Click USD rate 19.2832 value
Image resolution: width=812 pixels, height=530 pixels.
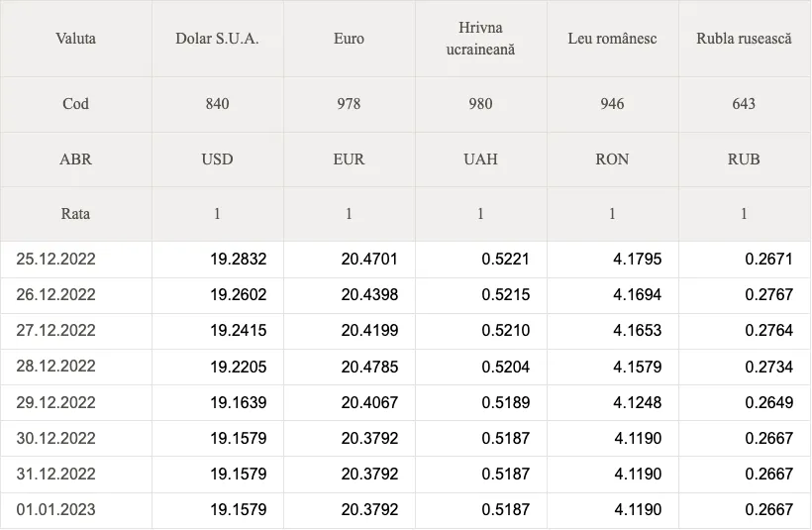pos(239,259)
